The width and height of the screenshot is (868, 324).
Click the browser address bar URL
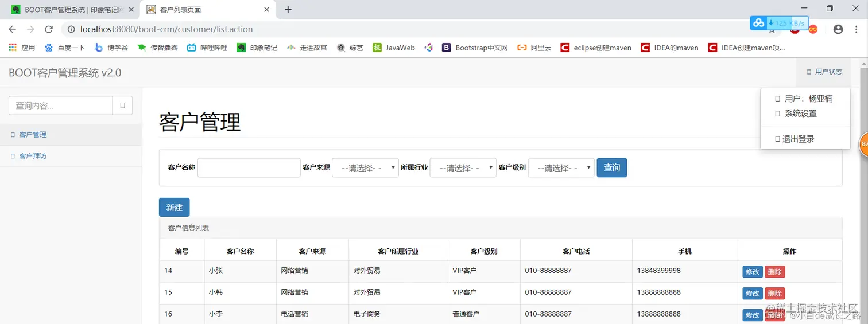click(x=166, y=29)
